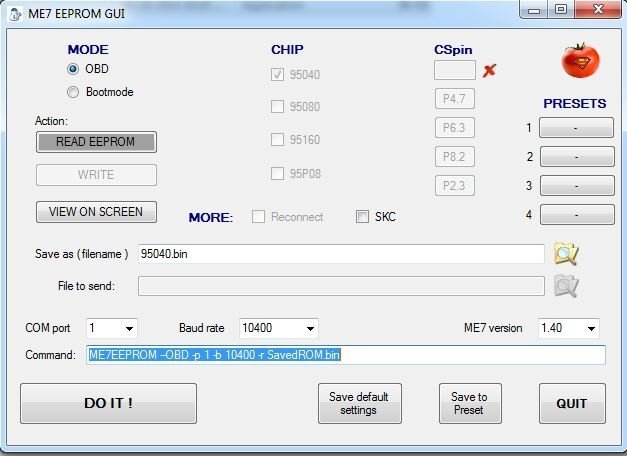
Task: Click the File to send browse icon
Action: [566, 287]
